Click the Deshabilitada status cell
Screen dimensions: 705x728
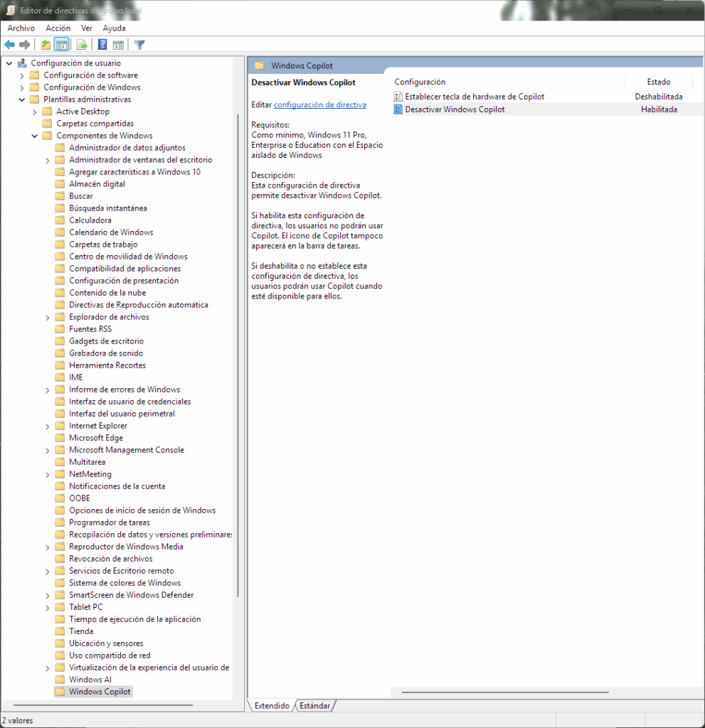click(659, 97)
